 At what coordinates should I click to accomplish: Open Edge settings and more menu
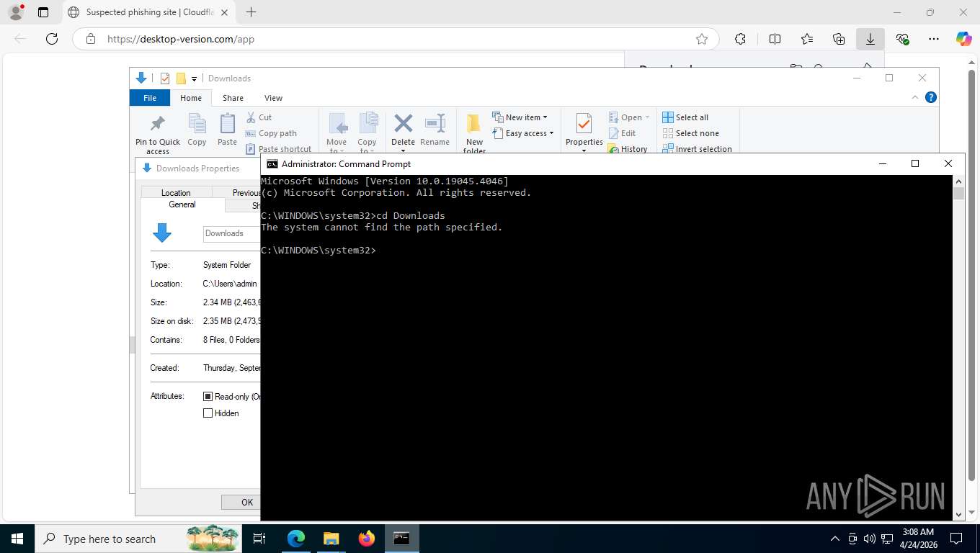(934, 39)
